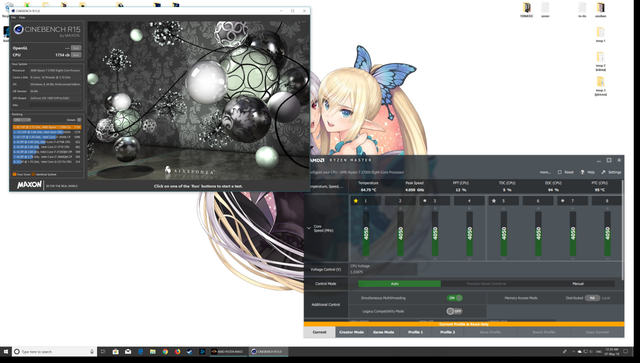640x363 pixels.
Task: Click the taskbar search box
Action: (x=54, y=351)
